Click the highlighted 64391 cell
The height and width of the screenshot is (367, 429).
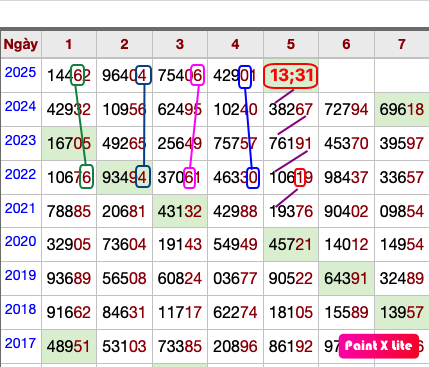346,279
